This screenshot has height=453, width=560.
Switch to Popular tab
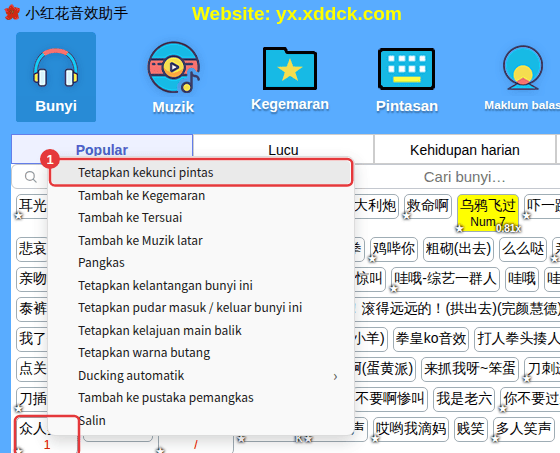102,150
